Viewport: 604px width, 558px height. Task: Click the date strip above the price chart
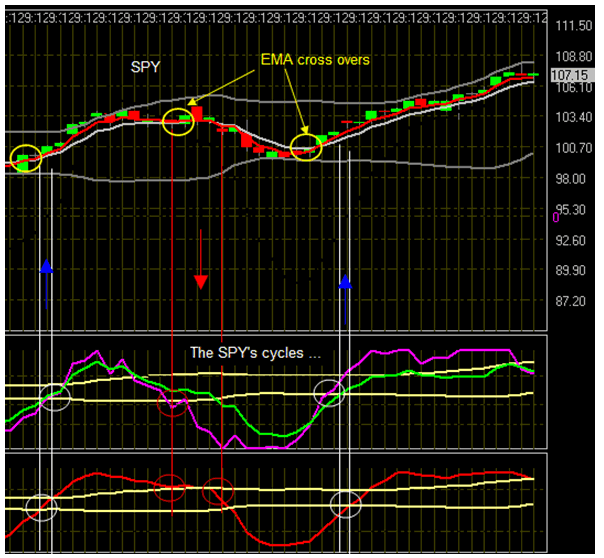click(277, 18)
